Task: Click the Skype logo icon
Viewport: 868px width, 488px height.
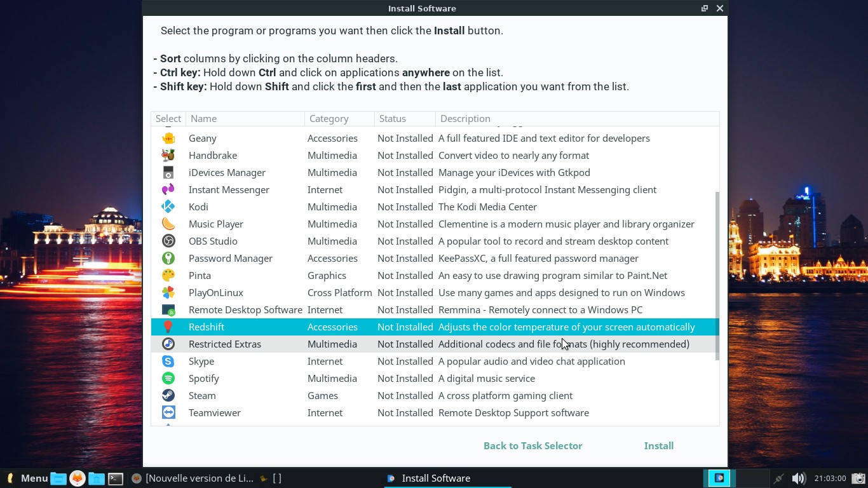Action: click(x=168, y=362)
